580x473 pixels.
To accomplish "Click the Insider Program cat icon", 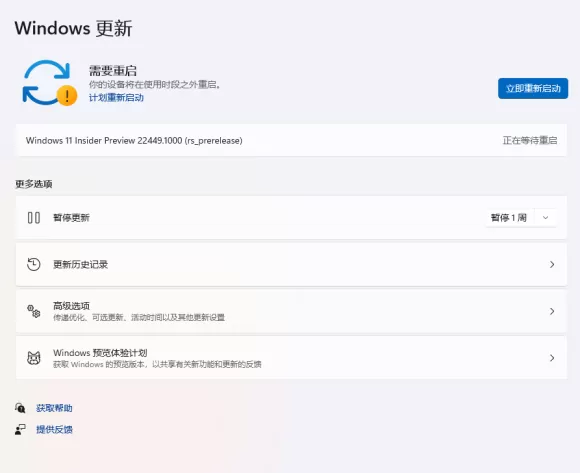I will tap(34, 358).
